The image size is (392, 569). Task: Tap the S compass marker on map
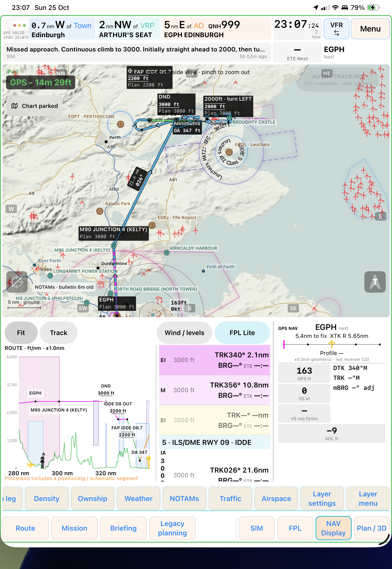[x=189, y=308]
